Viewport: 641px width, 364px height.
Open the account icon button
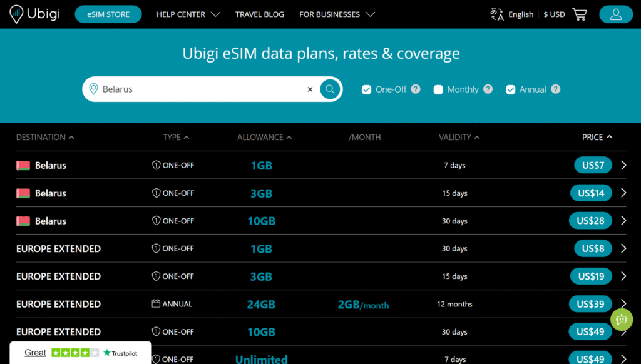615,14
